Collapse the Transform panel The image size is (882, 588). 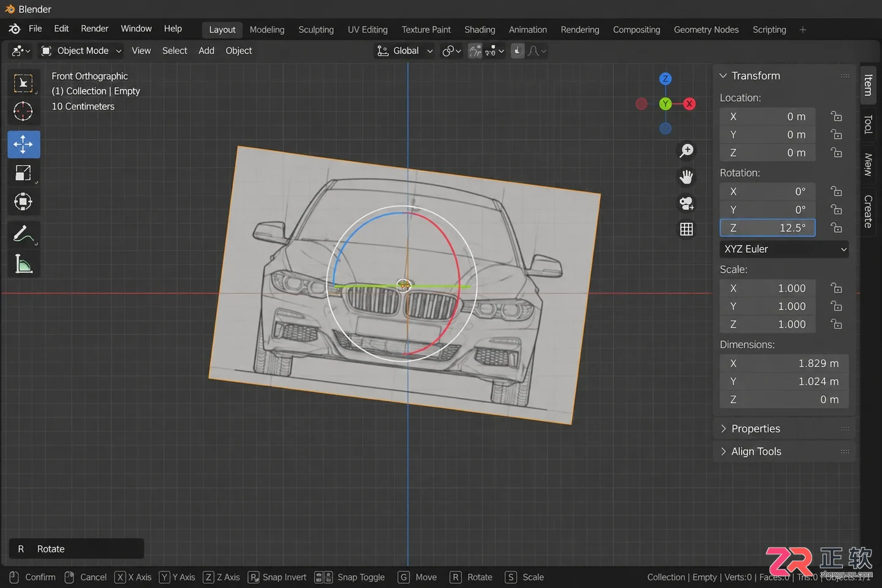click(784, 76)
